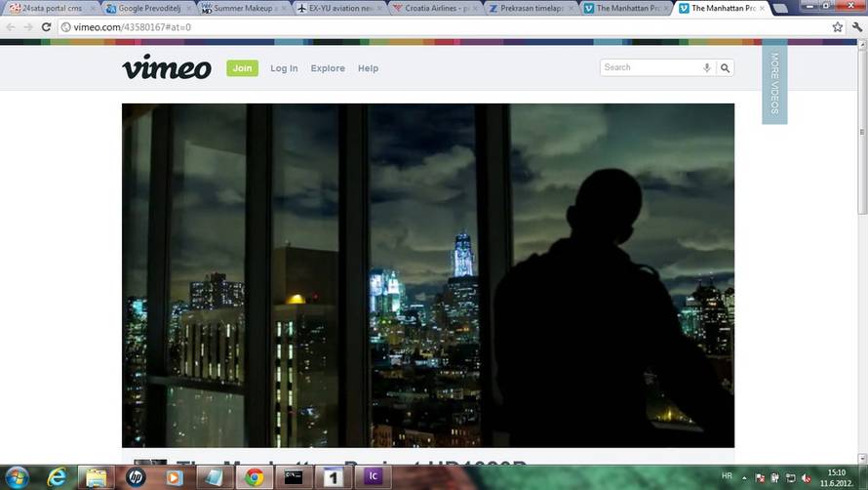Click the magnifier search button
The width and height of the screenshot is (868, 490).
(x=726, y=67)
